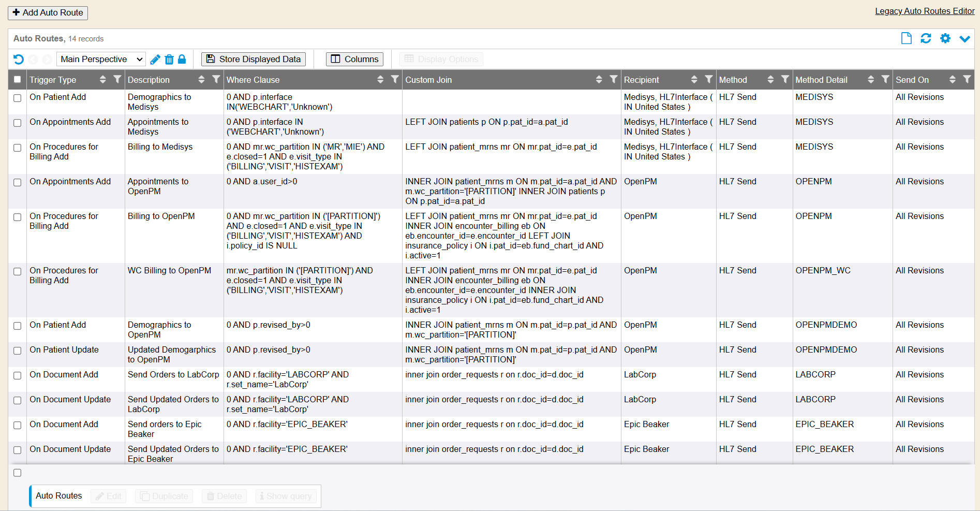980x511 pixels.
Task: Click the Epic Beaker recipient for Send orders row
Action: (x=646, y=424)
